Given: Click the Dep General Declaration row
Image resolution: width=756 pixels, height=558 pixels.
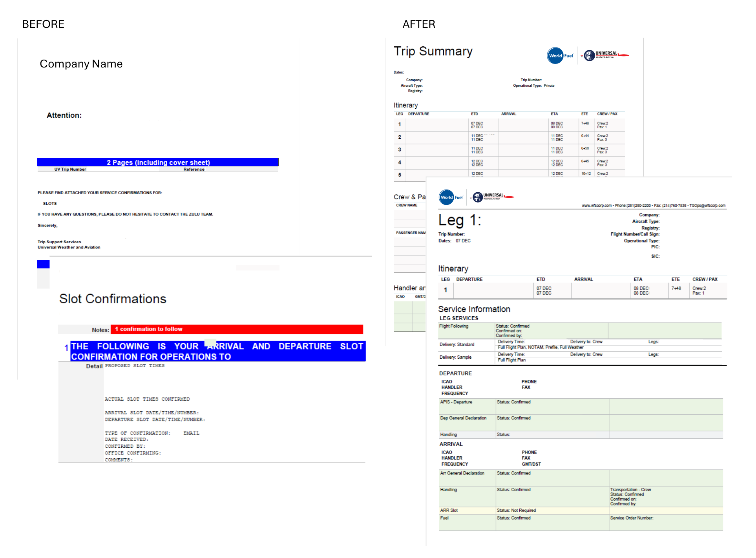Looking at the screenshot, I should click(581, 423).
